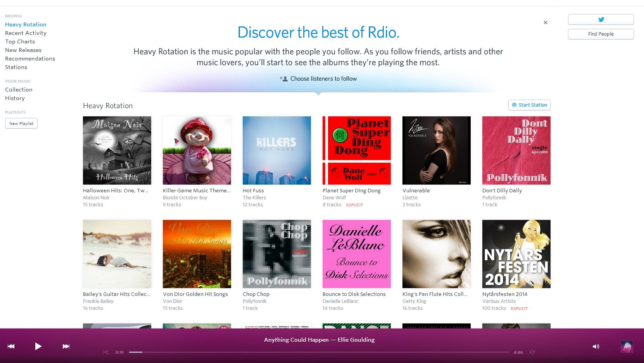Open the Bounce to Disk Selections cover

click(x=357, y=254)
